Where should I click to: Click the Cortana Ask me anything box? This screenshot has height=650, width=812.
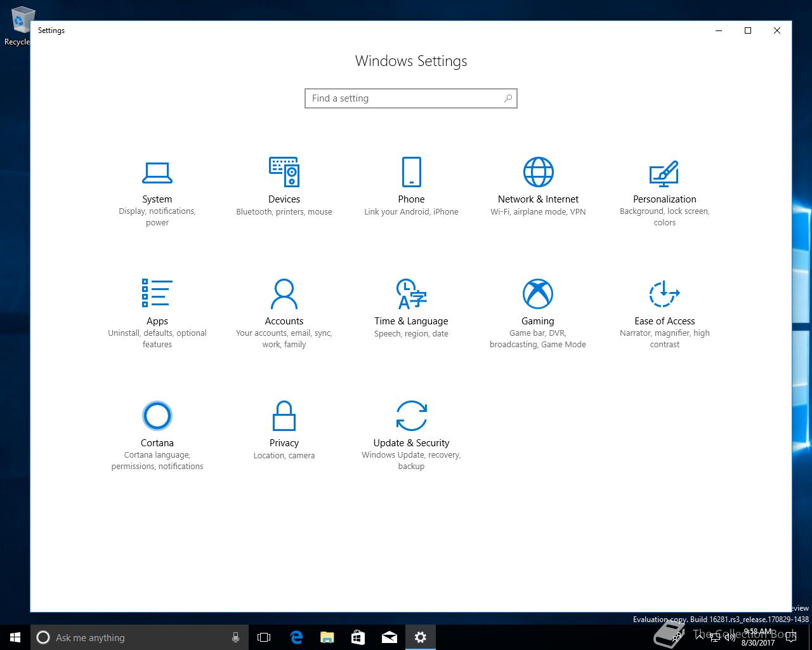coord(138,637)
